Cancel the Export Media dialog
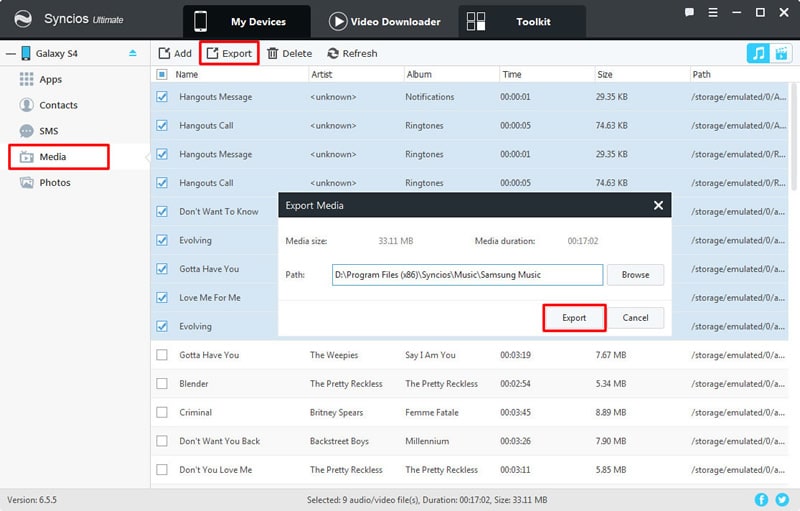Screen dimensions: 800x511 pyautogui.click(x=635, y=318)
